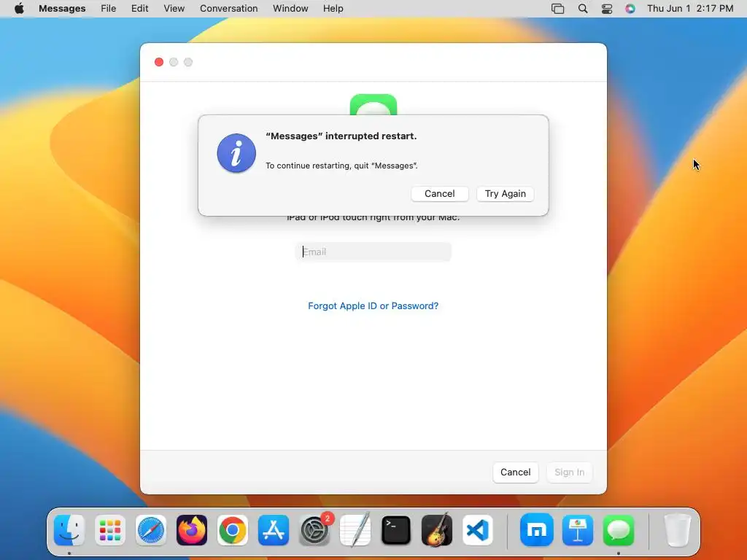Click the date and time display
This screenshot has height=560, width=747.
tap(690, 9)
